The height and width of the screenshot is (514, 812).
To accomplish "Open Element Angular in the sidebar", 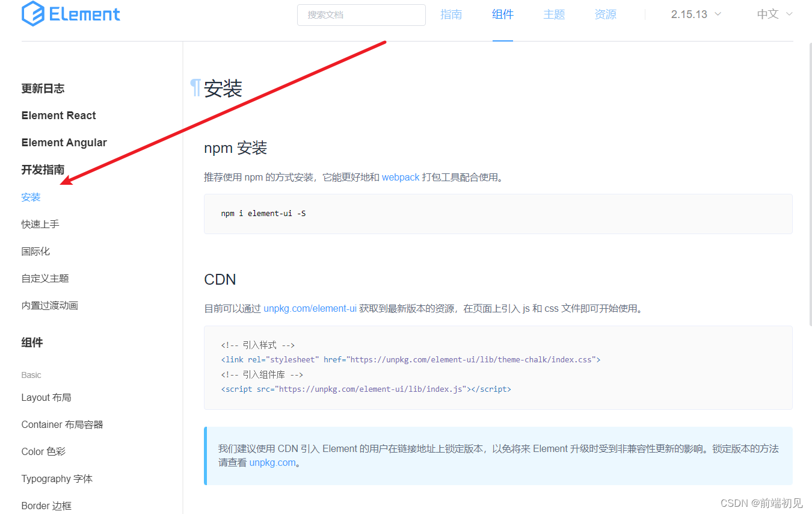I will pyautogui.click(x=64, y=143).
